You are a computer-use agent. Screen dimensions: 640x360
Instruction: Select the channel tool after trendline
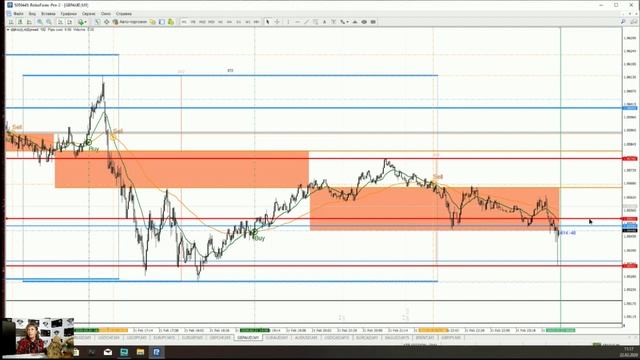tap(316, 22)
